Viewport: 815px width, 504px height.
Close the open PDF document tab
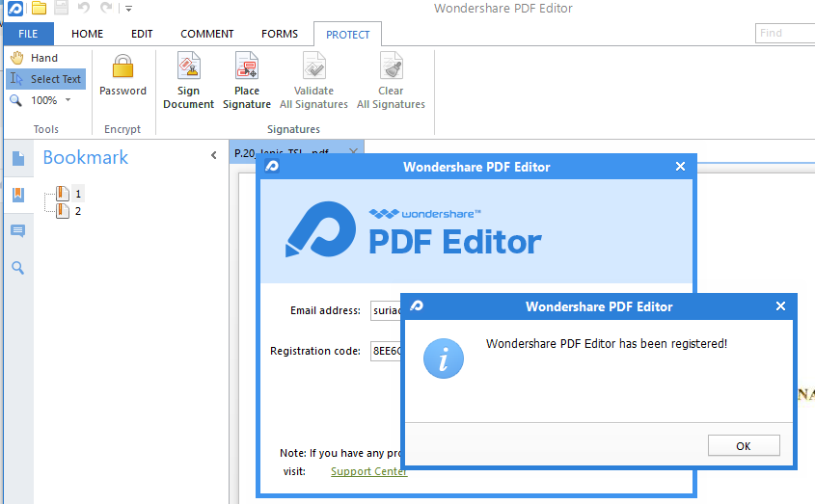pos(353,151)
